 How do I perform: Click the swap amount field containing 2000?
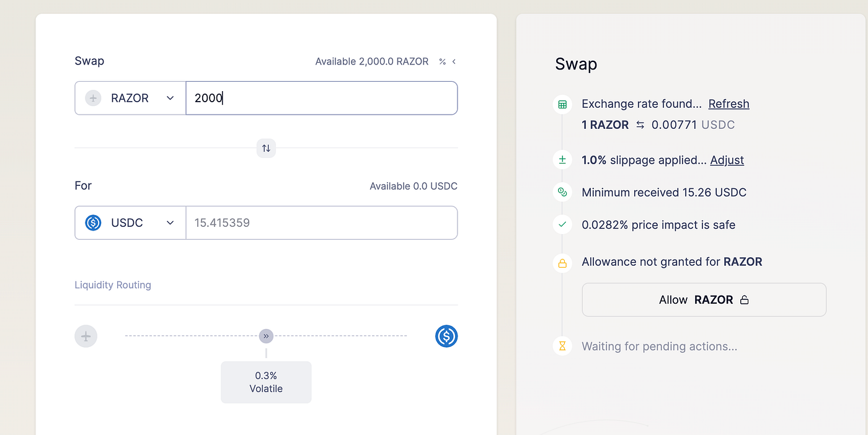pyautogui.click(x=322, y=98)
